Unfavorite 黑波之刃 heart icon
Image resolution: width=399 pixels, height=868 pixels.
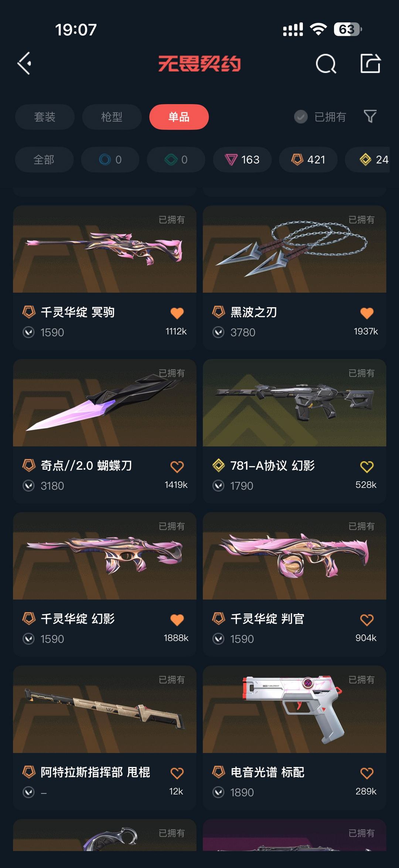367,313
